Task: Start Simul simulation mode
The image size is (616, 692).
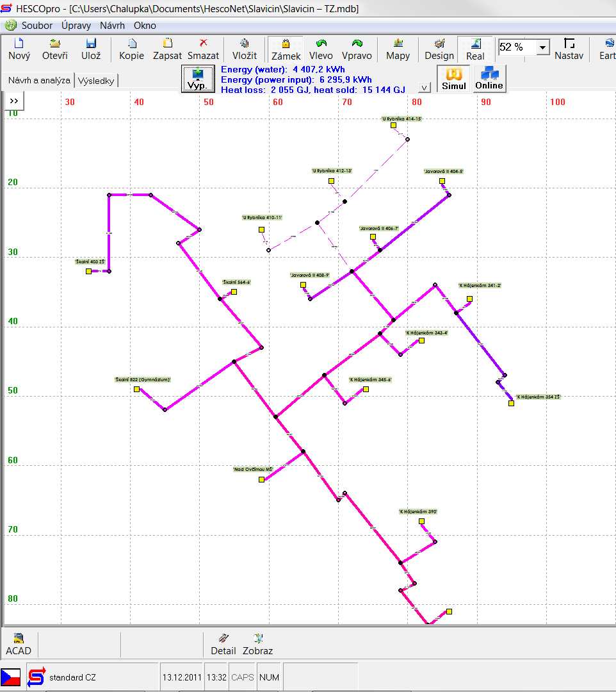Action: pyautogui.click(x=454, y=79)
